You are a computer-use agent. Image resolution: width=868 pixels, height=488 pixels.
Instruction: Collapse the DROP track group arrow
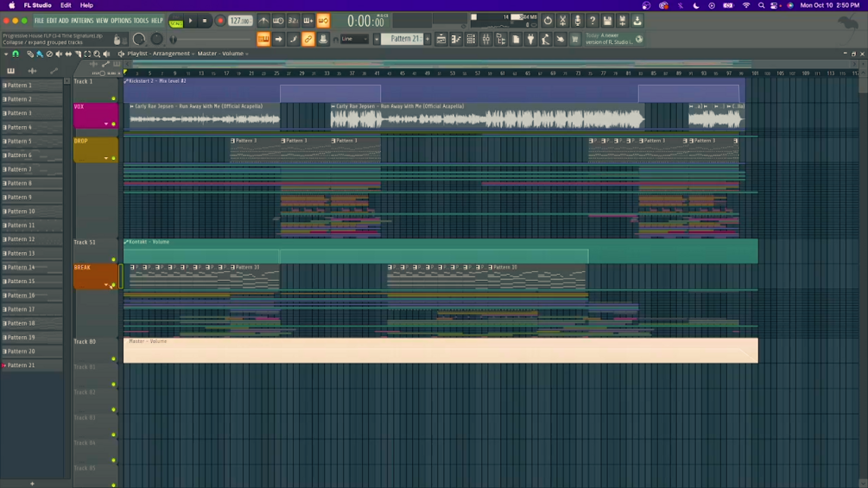point(106,158)
